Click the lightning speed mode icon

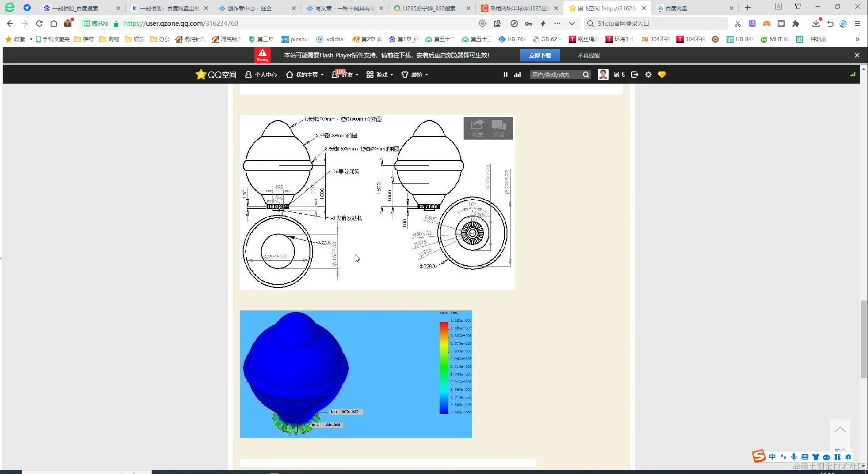543,23
